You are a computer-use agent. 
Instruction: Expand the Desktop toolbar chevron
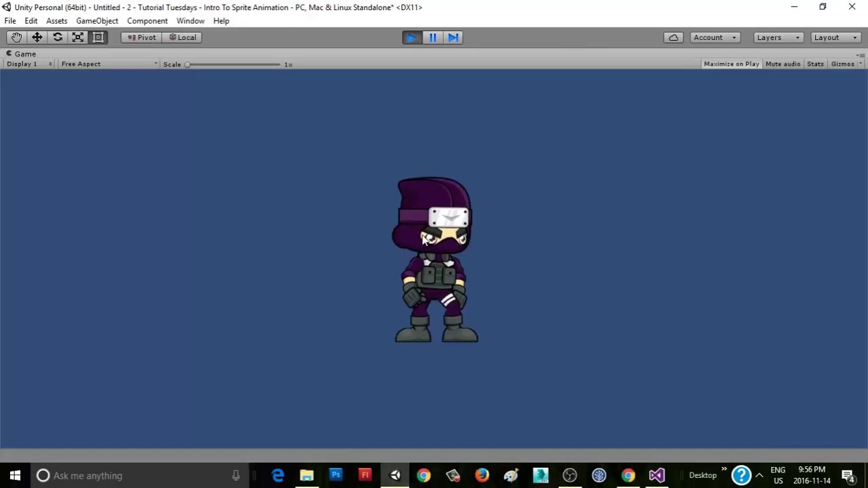(724, 469)
